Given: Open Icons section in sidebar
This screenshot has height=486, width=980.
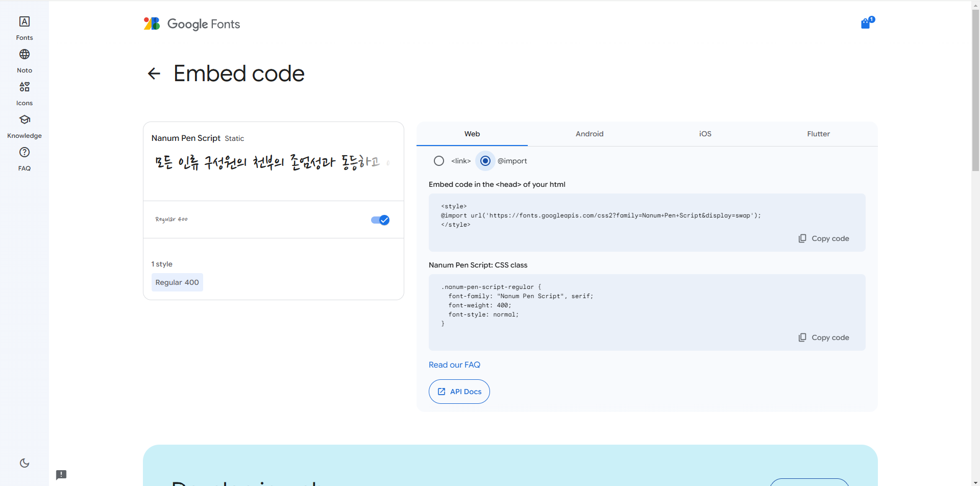Looking at the screenshot, I should [24, 93].
